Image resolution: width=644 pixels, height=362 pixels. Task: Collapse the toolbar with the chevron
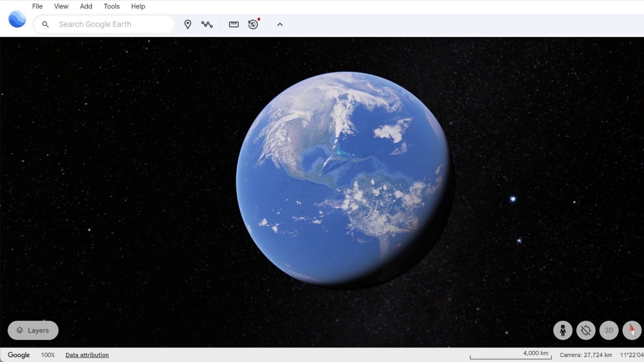(280, 24)
